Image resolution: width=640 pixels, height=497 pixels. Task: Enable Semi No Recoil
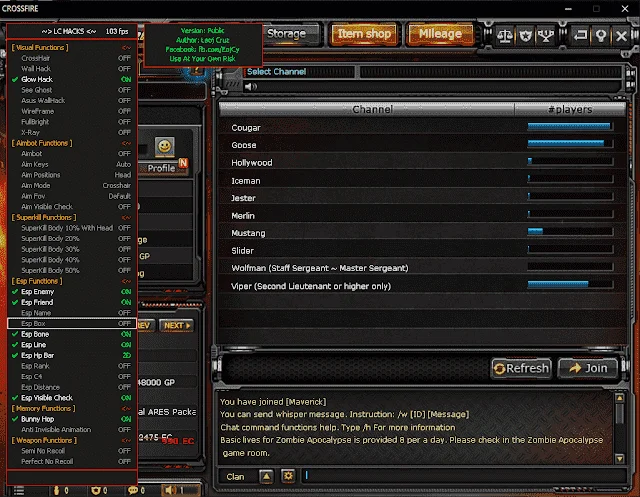click(72, 451)
